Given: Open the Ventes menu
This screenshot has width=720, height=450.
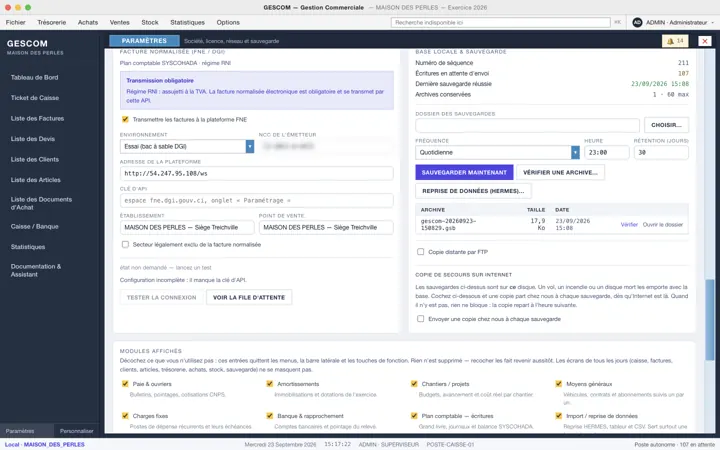Looking at the screenshot, I should [x=119, y=22].
